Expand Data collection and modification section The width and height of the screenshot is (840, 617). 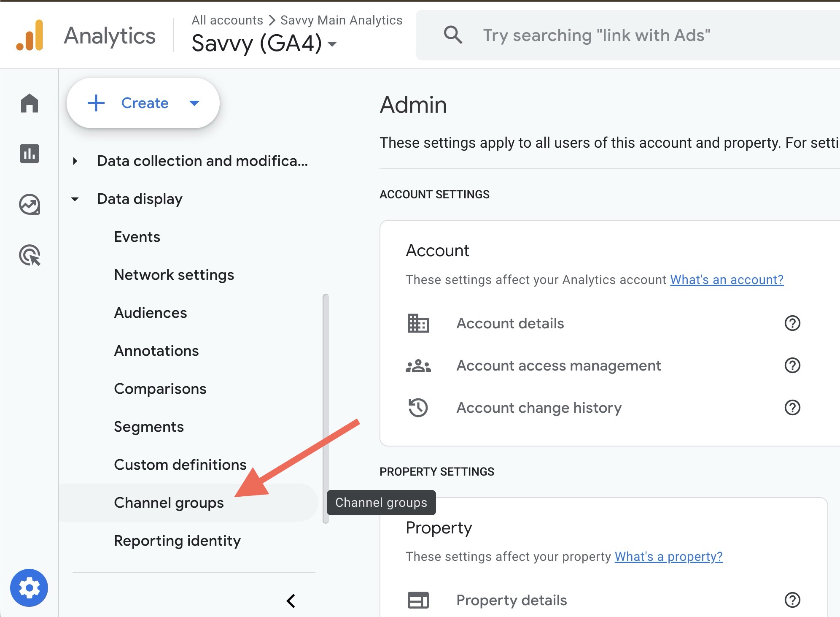[x=75, y=161]
